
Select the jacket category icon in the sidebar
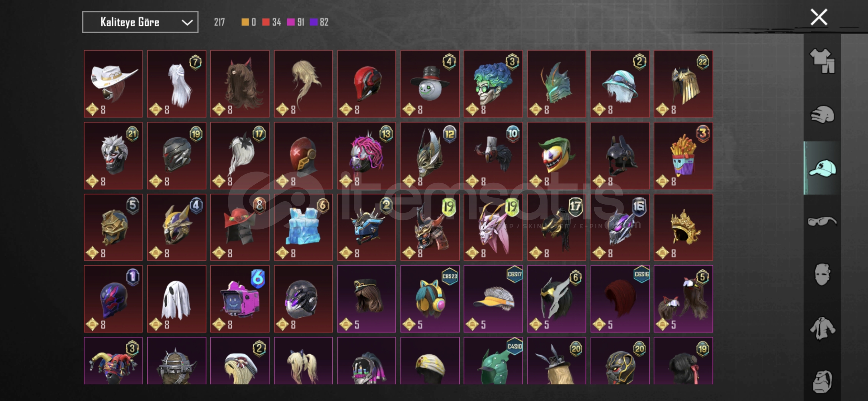[x=822, y=328]
